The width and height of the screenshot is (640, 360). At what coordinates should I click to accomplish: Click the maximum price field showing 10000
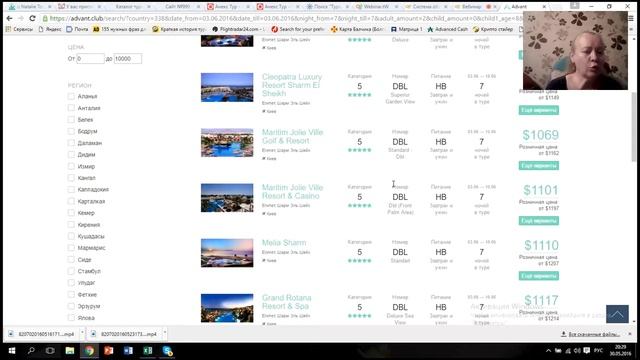coord(128,59)
